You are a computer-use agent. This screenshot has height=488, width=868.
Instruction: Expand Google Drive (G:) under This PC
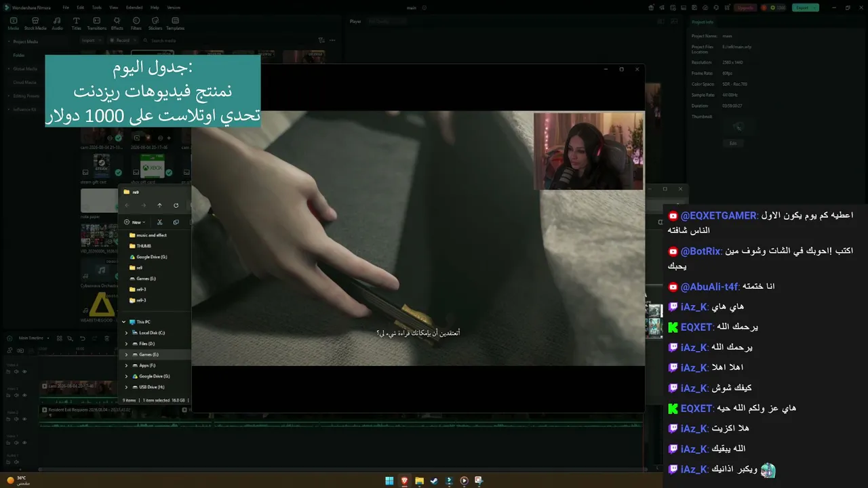pyautogui.click(x=126, y=376)
